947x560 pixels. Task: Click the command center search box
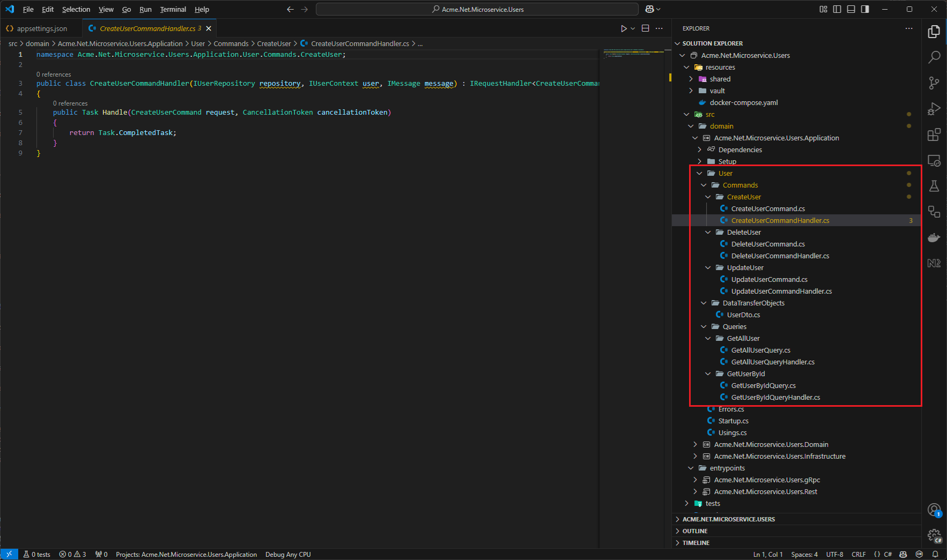pos(477,9)
